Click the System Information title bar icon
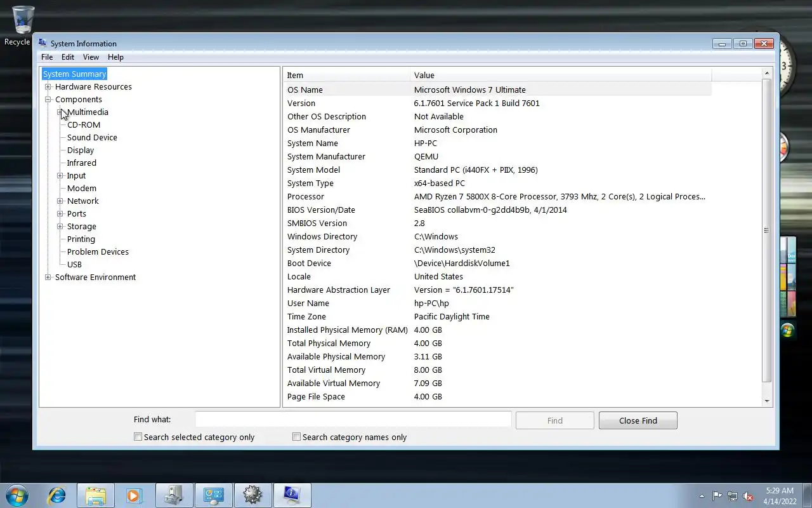The width and height of the screenshot is (812, 508). [x=43, y=43]
